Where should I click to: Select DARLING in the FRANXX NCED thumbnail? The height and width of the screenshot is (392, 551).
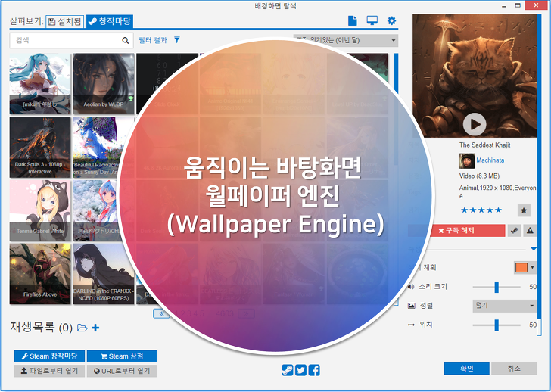coord(104,274)
